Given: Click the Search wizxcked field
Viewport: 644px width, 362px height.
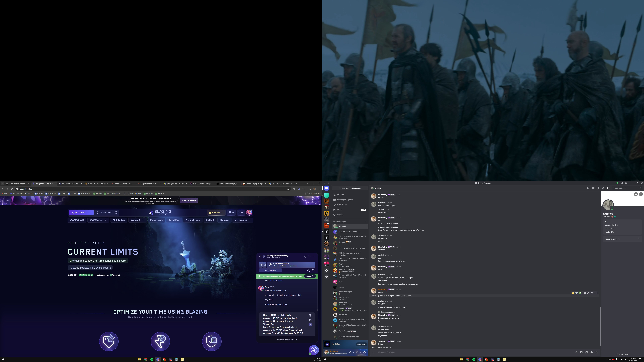Looking at the screenshot, I should click(x=627, y=188).
